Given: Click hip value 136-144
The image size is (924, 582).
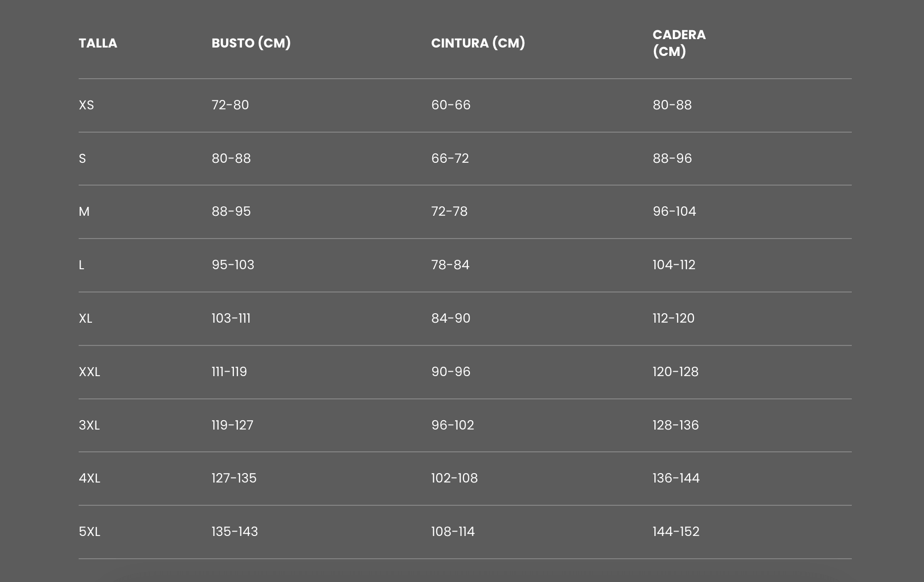Looking at the screenshot, I should pos(676,478).
